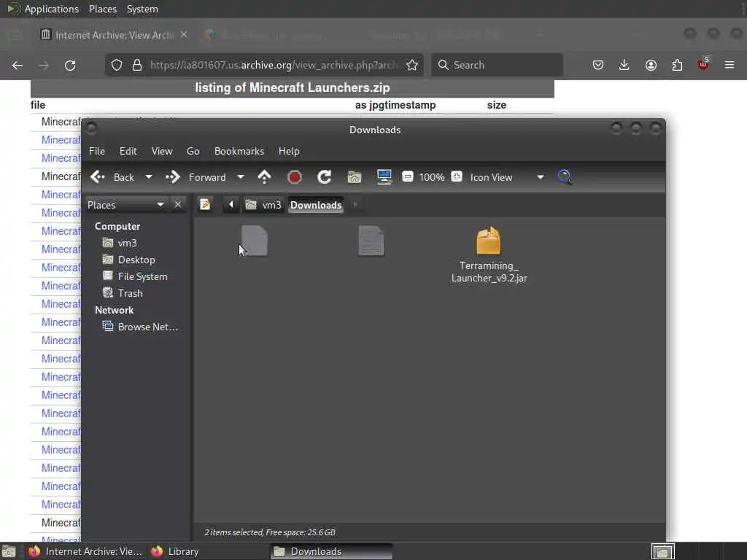Open the File menu in Downloads window
The height and width of the screenshot is (560, 747).
pyautogui.click(x=97, y=151)
